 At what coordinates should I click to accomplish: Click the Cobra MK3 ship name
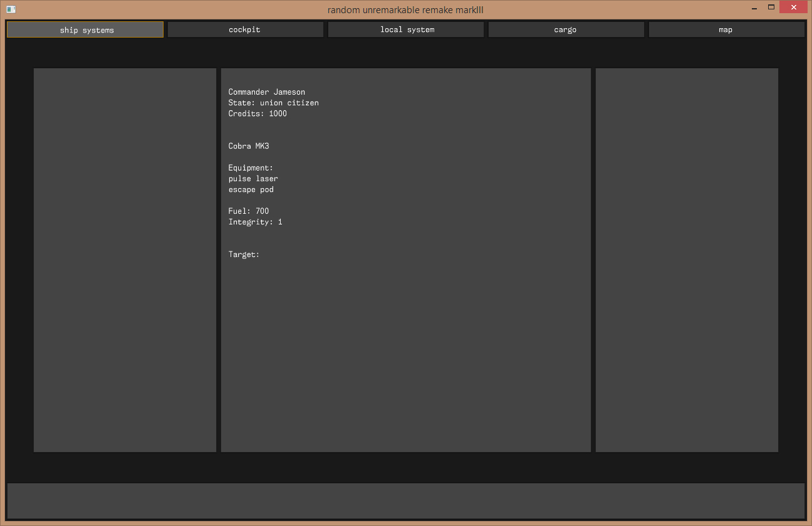point(249,146)
